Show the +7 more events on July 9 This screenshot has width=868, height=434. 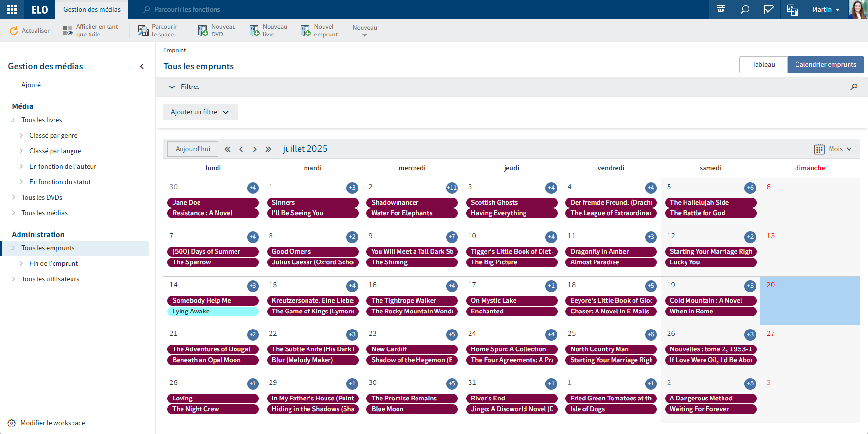tap(452, 237)
